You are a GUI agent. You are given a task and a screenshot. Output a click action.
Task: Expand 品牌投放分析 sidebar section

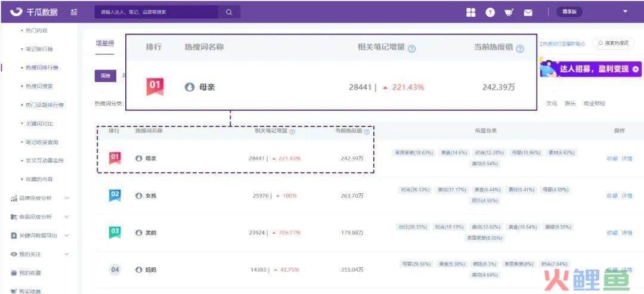click(x=67, y=199)
